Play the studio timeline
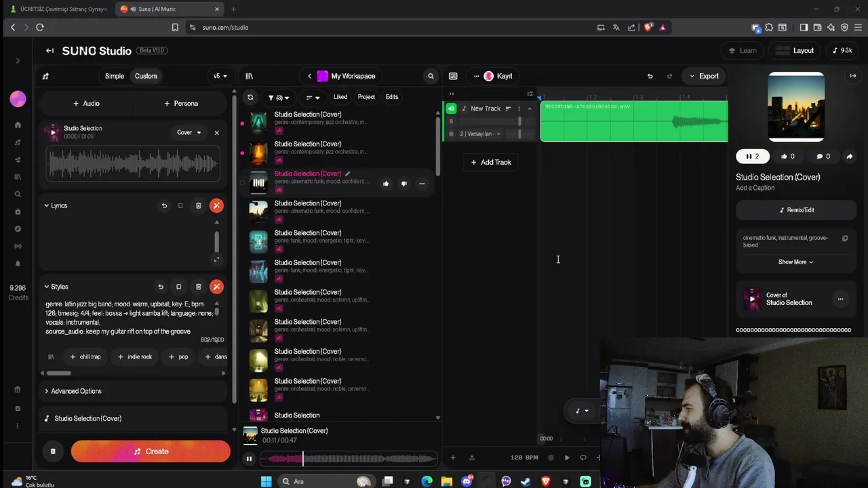Screen dimensions: 868x488 point(567,457)
